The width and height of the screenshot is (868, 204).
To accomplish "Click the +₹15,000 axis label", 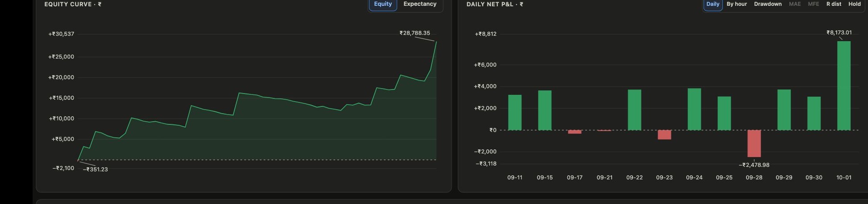I will pos(62,98).
